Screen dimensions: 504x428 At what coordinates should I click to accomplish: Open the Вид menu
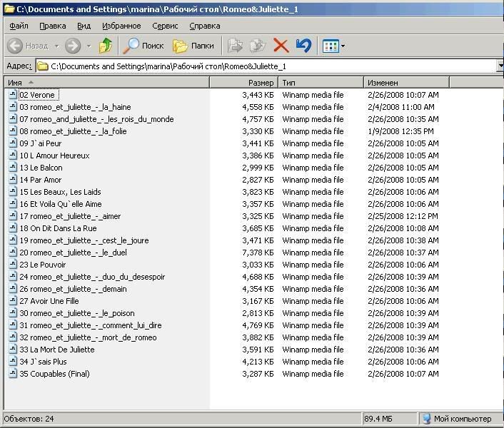(84, 26)
